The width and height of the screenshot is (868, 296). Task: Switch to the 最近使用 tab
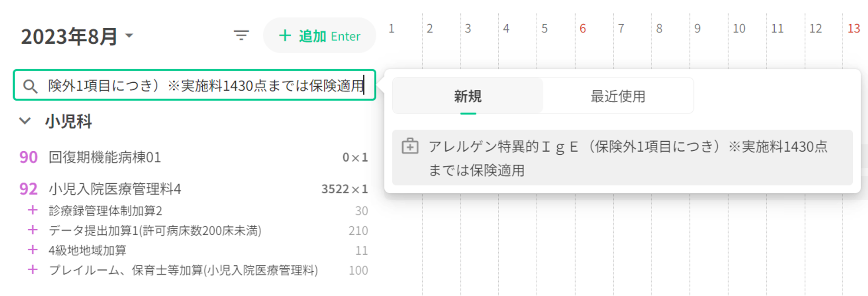coord(618,96)
